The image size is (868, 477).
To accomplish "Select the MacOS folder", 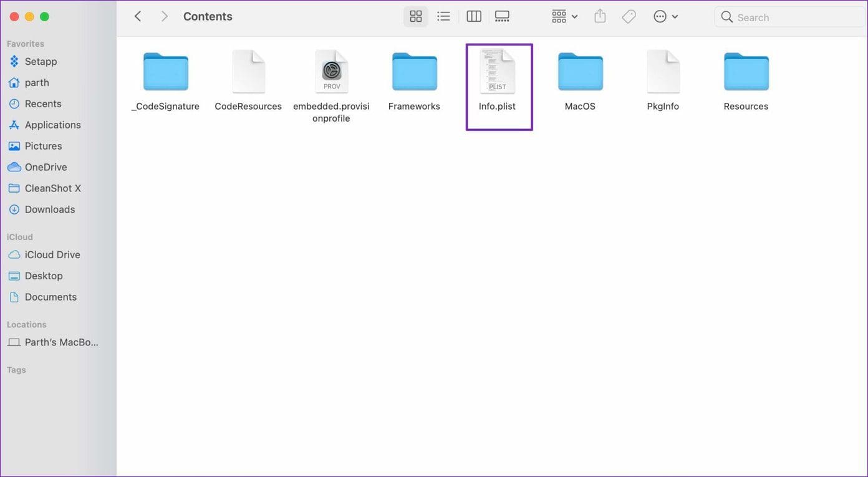I will pos(580,82).
